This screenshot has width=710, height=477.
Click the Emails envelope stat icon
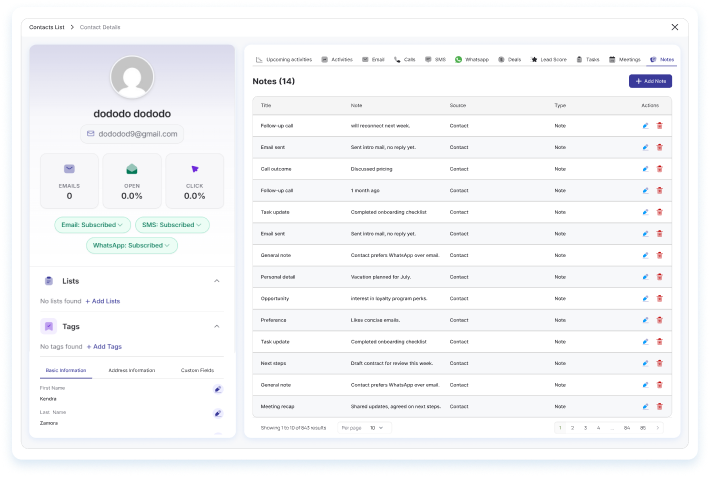tap(69, 169)
